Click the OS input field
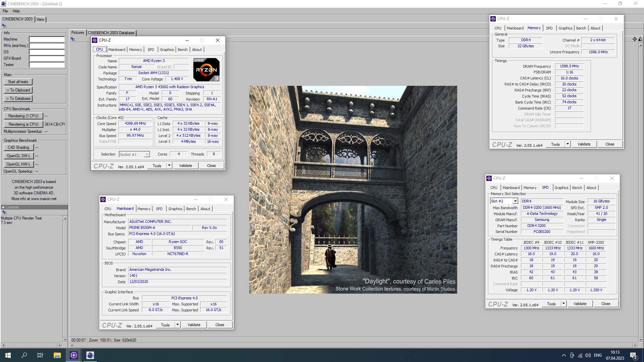The image size is (644, 362). 47,52
